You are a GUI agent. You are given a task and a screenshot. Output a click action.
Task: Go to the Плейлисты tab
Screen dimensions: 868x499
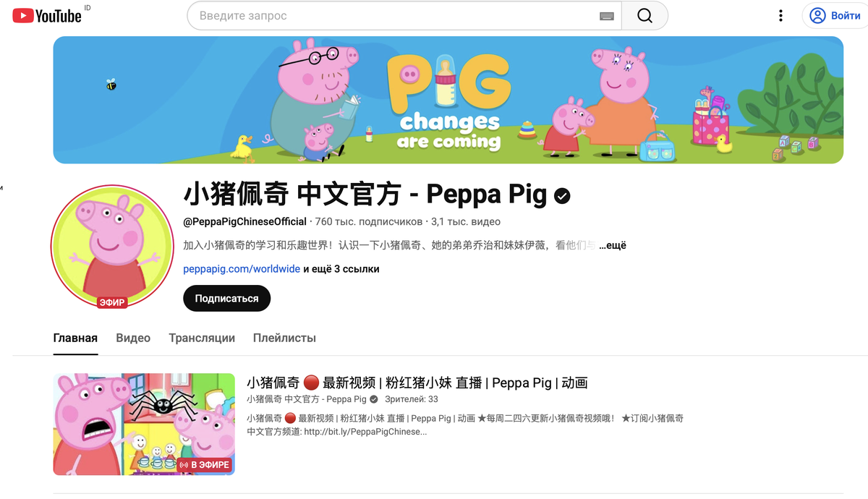(284, 338)
